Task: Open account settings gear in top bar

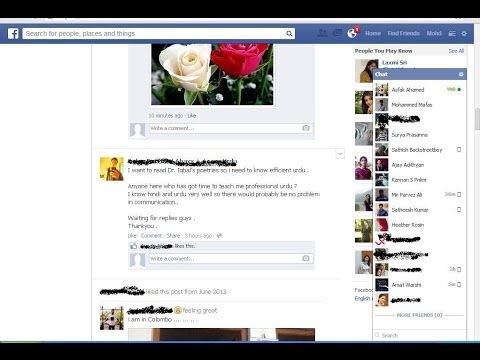Action: (x=464, y=33)
